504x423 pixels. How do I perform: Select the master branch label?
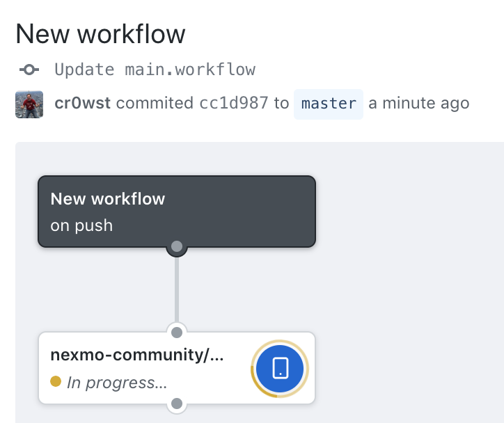[x=329, y=104]
